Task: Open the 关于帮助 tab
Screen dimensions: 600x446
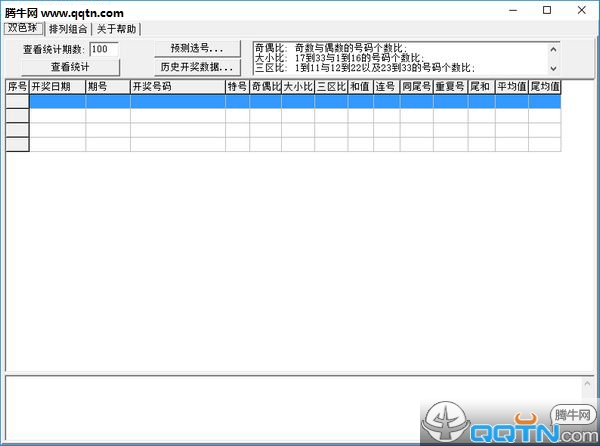Action: pyautogui.click(x=116, y=29)
